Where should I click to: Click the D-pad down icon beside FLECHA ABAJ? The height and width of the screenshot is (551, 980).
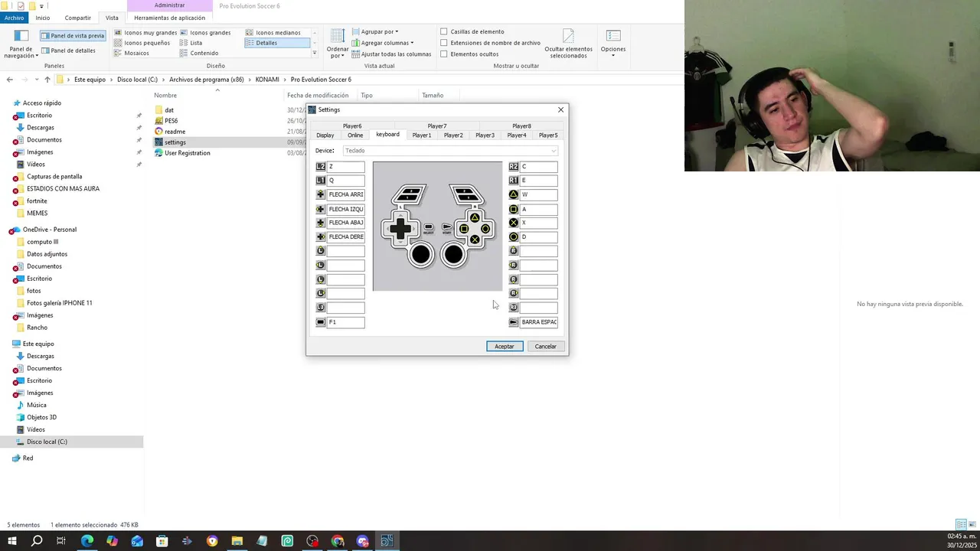coord(321,223)
